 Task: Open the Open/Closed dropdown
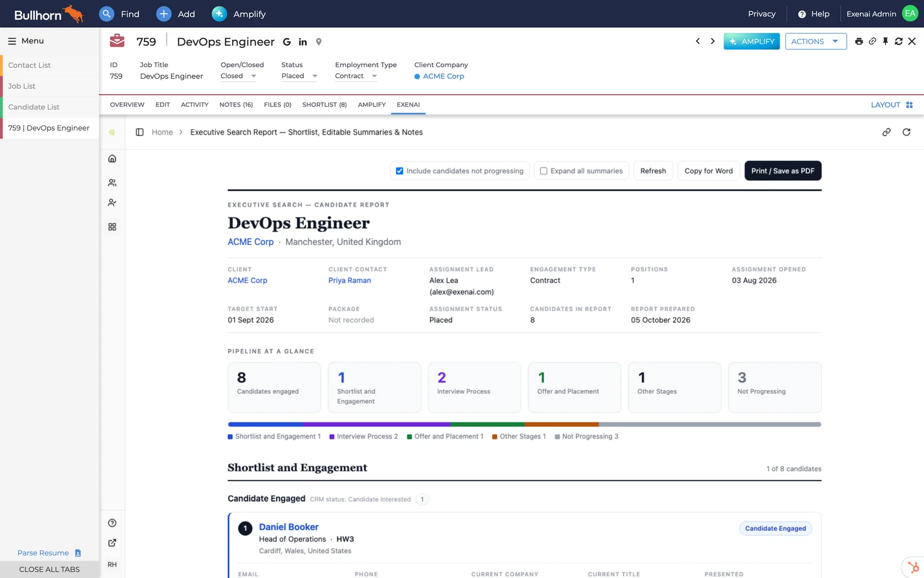tap(239, 76)
